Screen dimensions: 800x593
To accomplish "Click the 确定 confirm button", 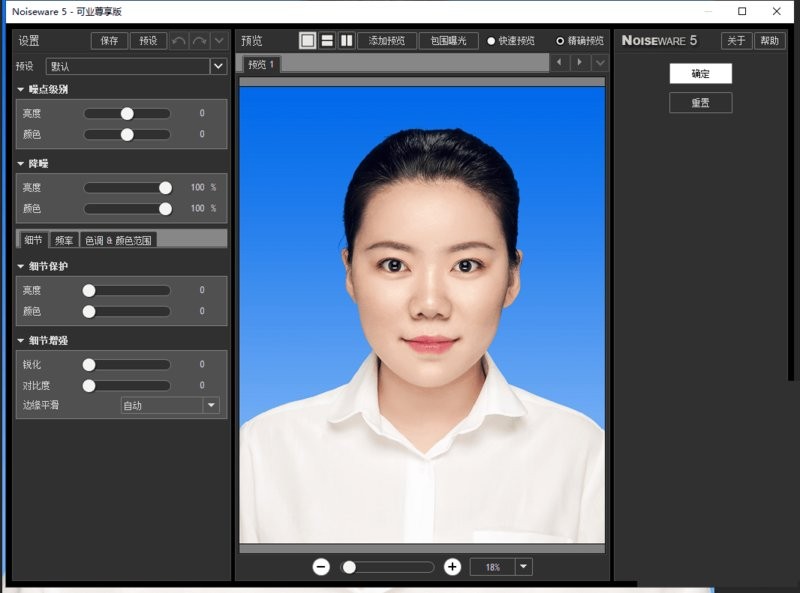I will (700, 74).
